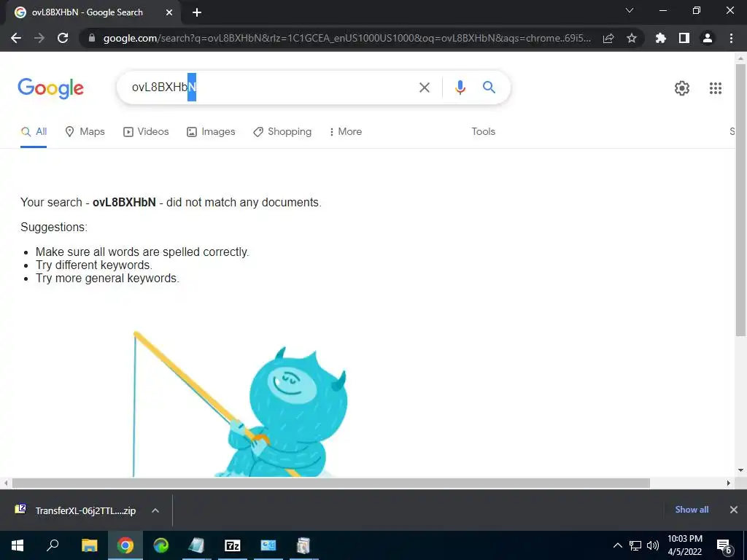View site information via lock icon

point(92,38)
